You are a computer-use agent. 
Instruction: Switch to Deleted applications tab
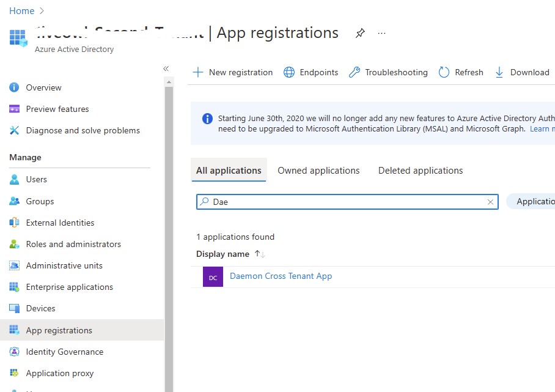421,171
